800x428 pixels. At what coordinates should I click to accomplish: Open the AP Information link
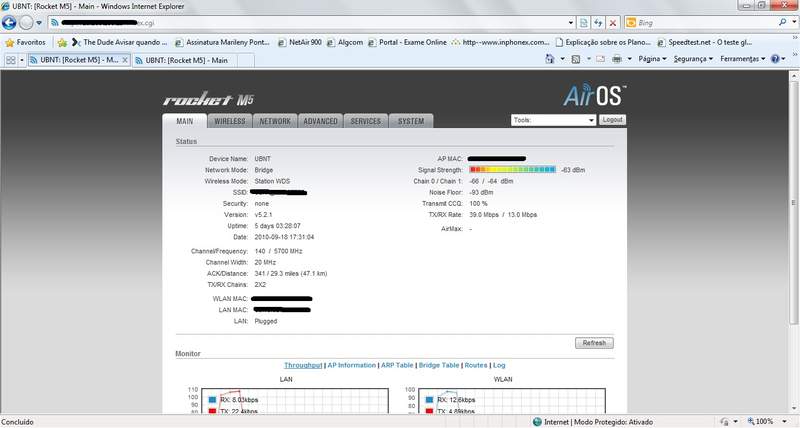(x=352, y=365)
